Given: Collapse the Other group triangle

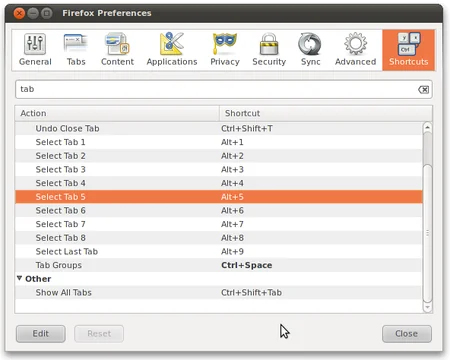Looking at the screenshot, I should click(19, 278).
